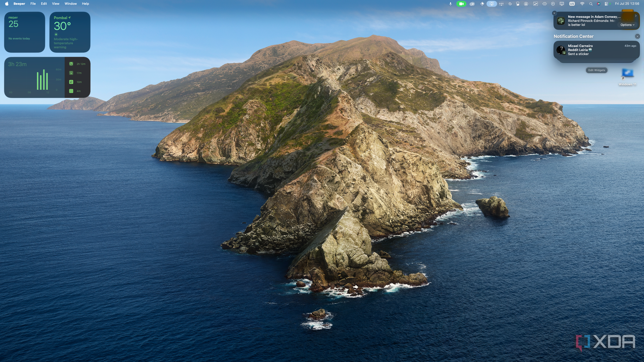Open the display monitor menu bar icon
The image size is (644, 362).
click(562, 4)
